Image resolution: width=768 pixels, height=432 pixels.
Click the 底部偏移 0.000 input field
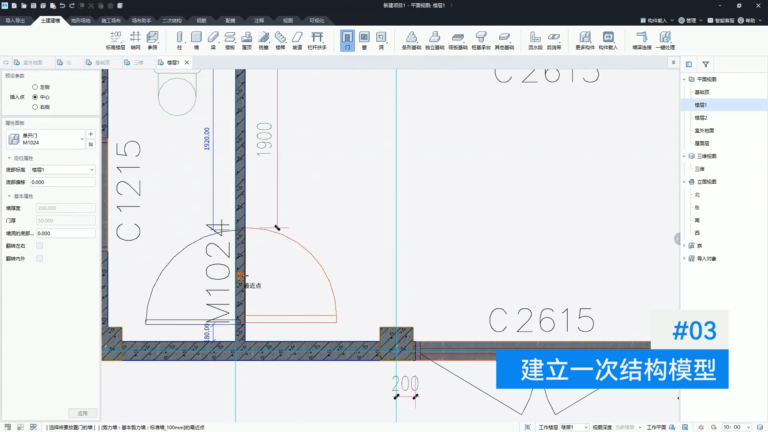(63, 182)
